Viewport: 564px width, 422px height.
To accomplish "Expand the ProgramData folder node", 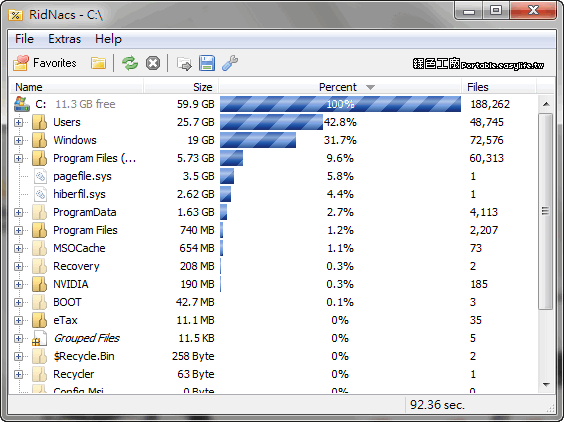I will click(x=18, y=212).
